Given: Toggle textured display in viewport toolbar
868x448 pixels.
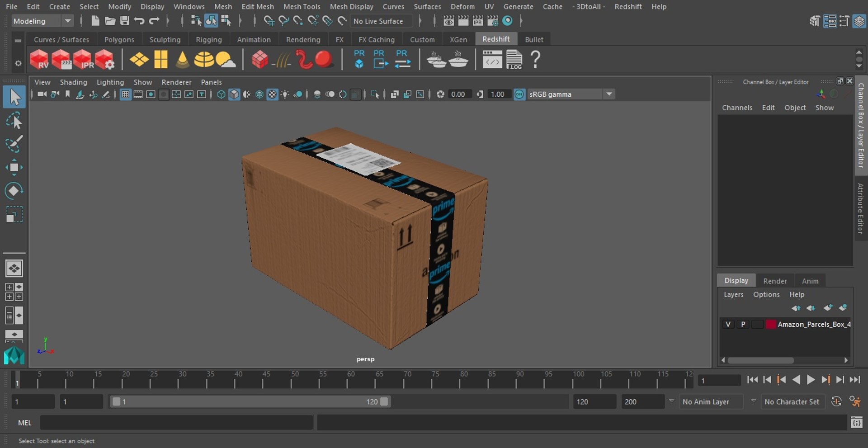Looking at the screenshot, I should click(272, 94).
